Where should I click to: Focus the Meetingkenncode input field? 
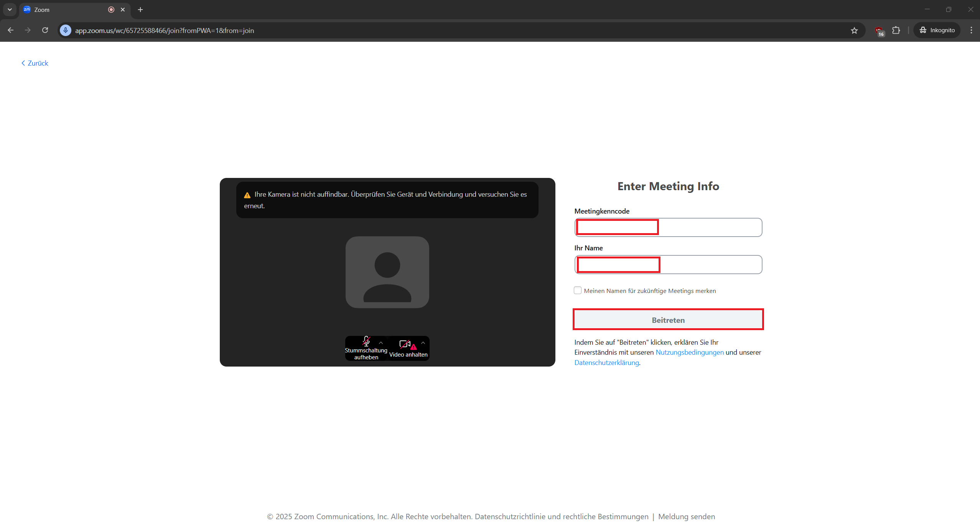pyautogui.click(x=668, y=227)
